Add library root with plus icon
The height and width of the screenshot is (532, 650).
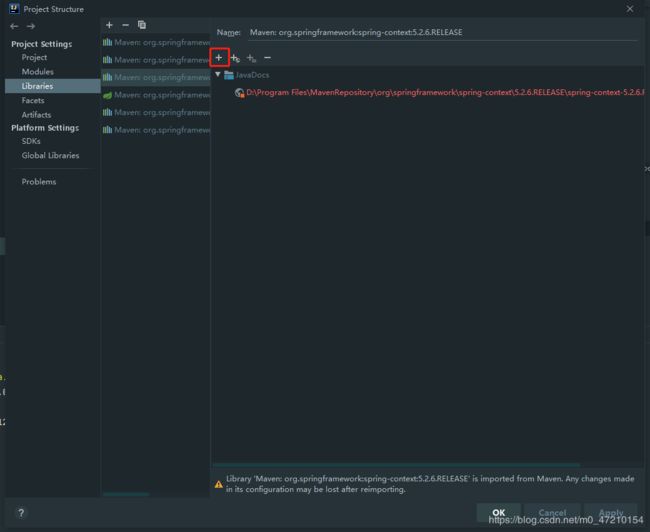219,58
